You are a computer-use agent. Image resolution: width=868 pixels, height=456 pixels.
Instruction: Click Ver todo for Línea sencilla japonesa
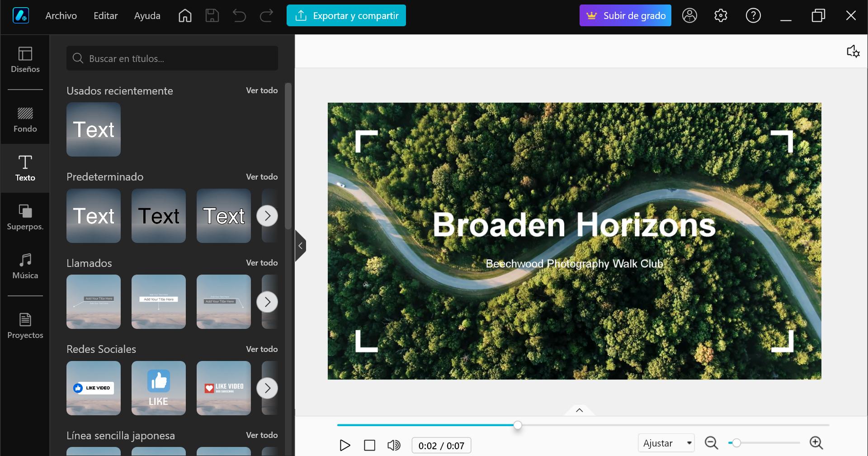262,435
